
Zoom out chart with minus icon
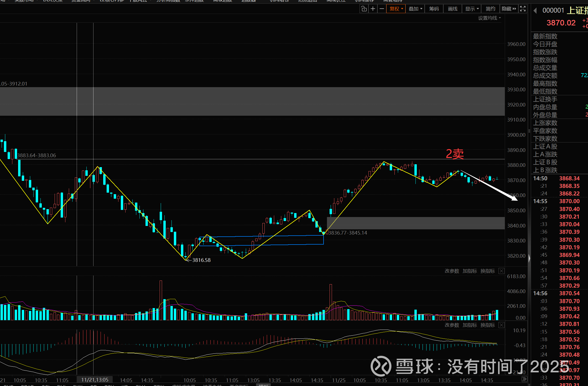(382, 9)
